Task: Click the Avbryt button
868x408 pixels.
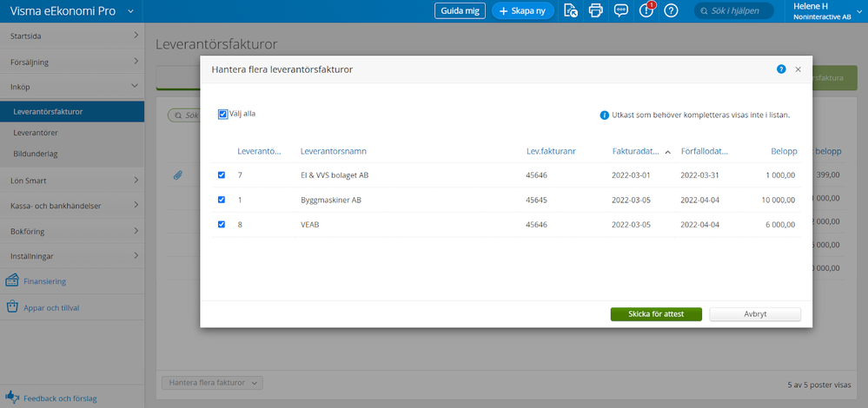Action: point(754,314)
